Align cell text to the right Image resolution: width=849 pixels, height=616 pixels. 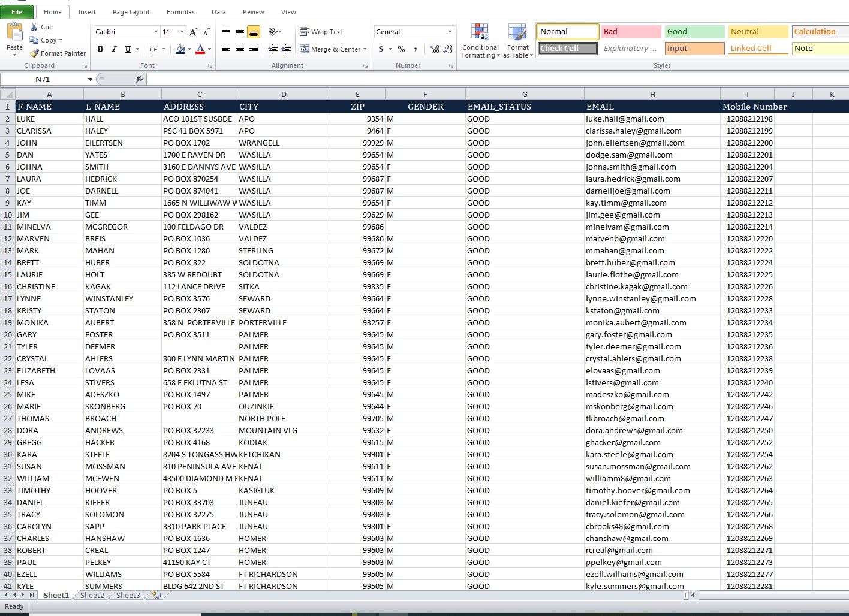254,49
